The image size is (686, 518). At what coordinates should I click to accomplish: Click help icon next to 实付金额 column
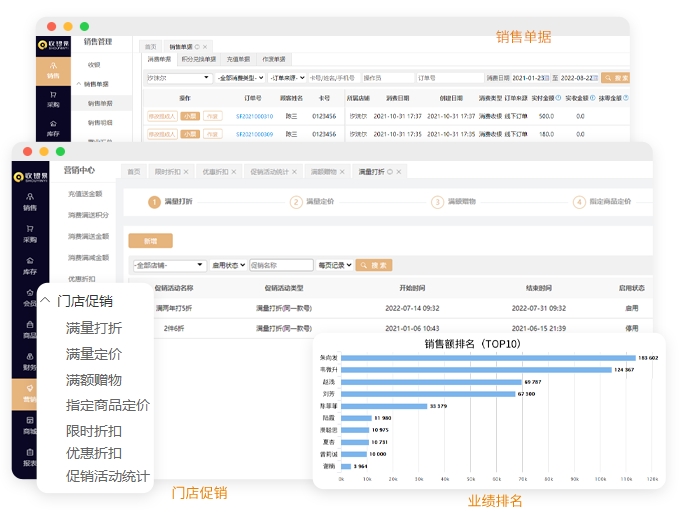pyautogui.click(x=558, y=98)
